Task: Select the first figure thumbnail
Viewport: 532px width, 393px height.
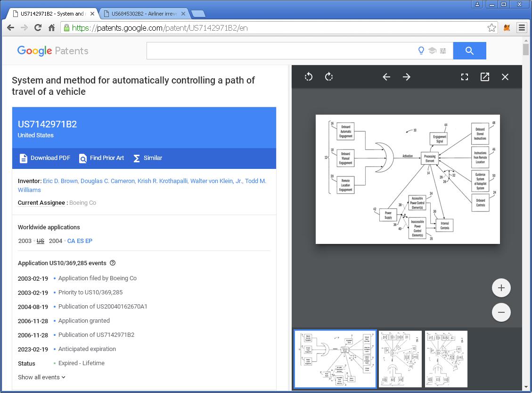Action: coord(335,359)
